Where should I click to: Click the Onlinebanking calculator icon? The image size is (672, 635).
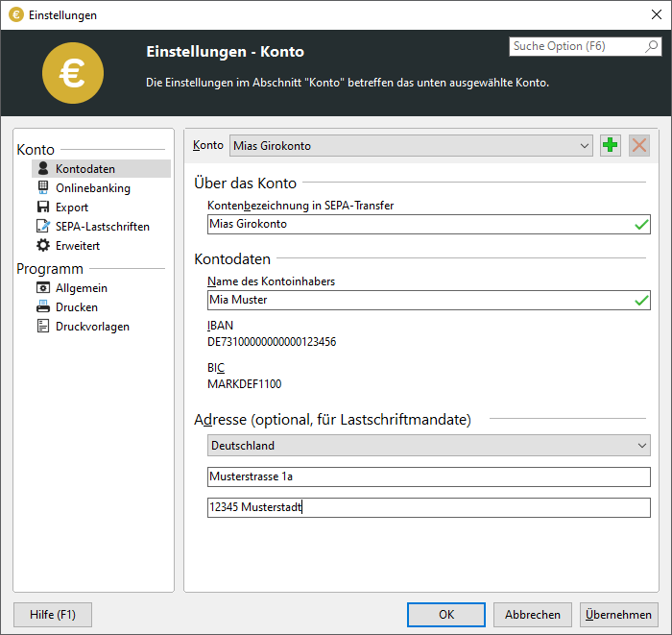43,188
